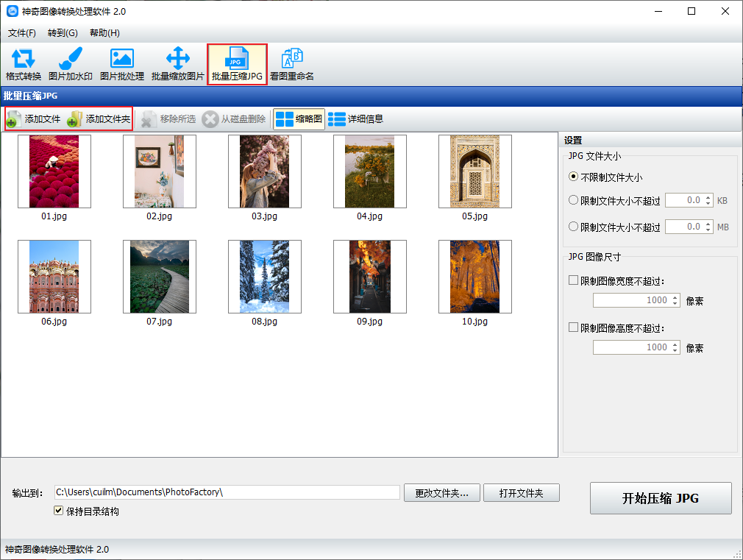Decrease the MB size limit spinner
The width and height of the screenshot is (743, 560).
pyautogui.click(x=708, y=230)
